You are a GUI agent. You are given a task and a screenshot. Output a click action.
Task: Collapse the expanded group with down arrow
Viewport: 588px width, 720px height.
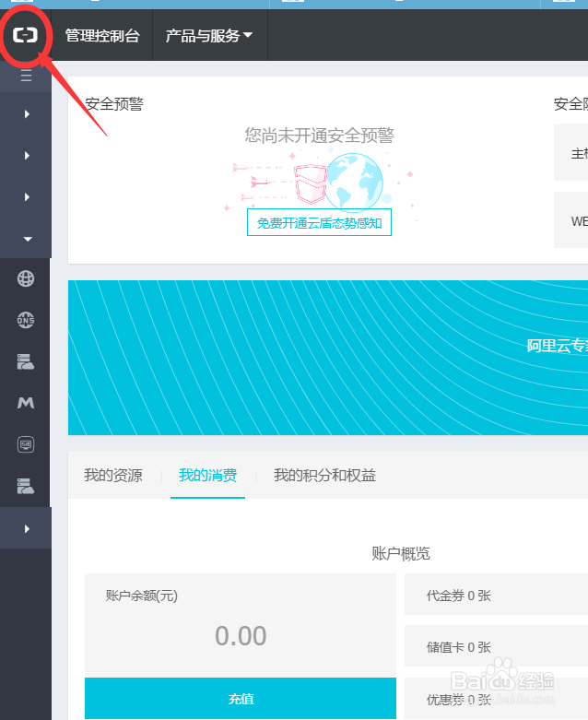tap(28, 239)
